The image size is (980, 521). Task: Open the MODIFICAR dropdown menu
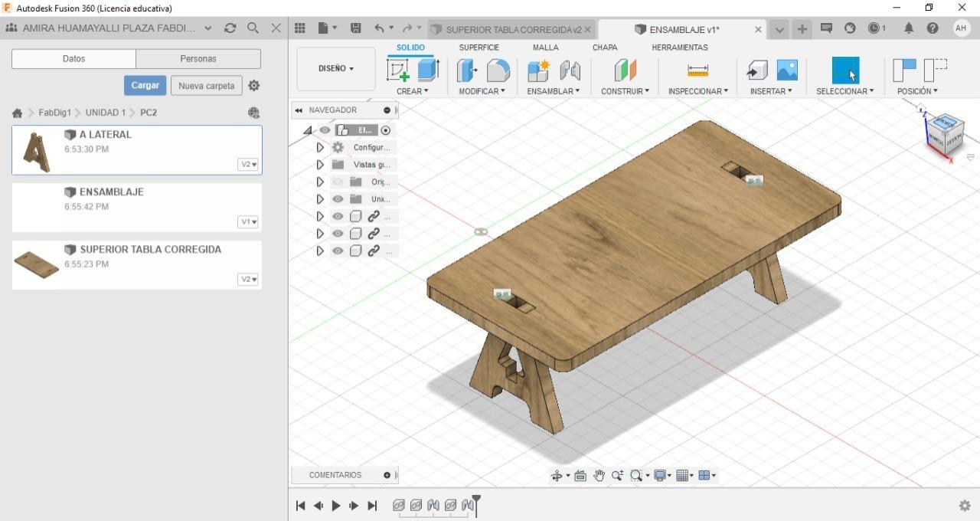tap(482, 91)
